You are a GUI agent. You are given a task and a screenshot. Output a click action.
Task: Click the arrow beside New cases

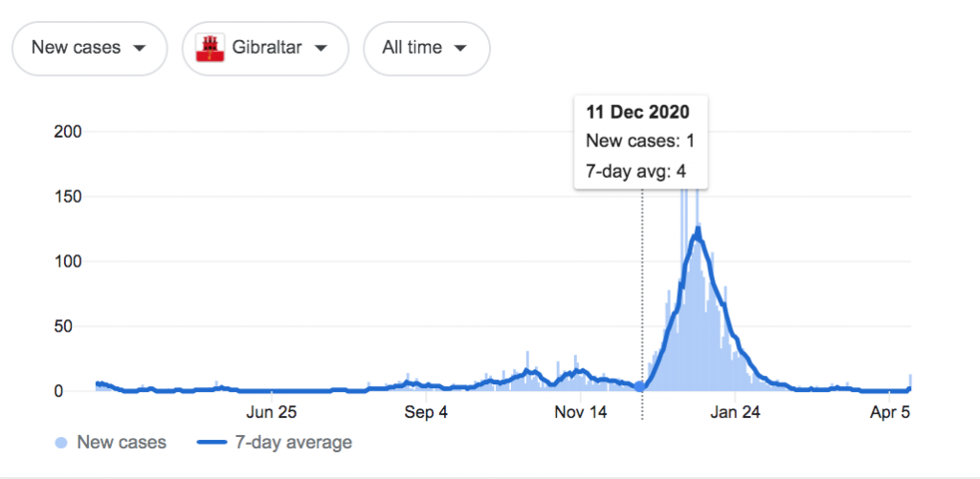tap(140, 48)
